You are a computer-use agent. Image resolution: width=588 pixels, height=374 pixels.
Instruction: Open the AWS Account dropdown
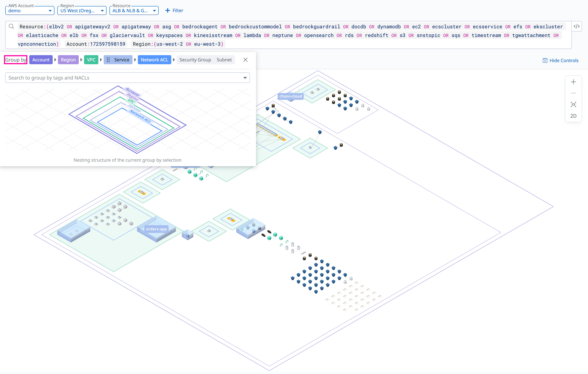[29, 11]
